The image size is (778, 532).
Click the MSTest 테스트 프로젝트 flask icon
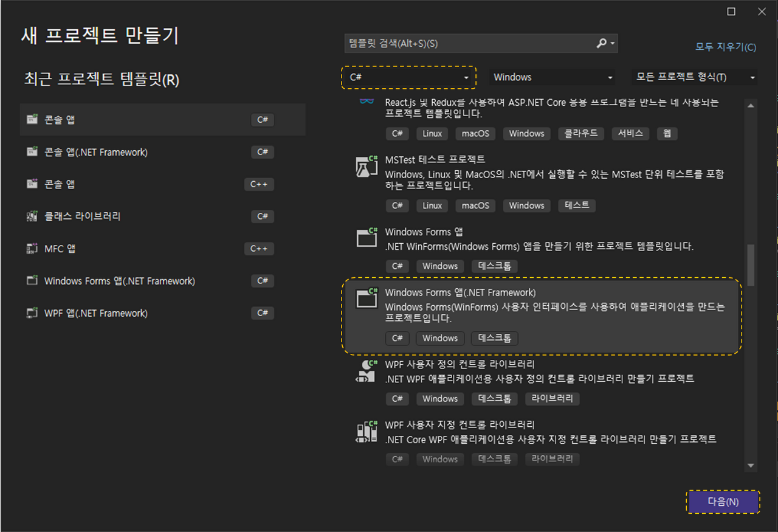click(367, 167)
